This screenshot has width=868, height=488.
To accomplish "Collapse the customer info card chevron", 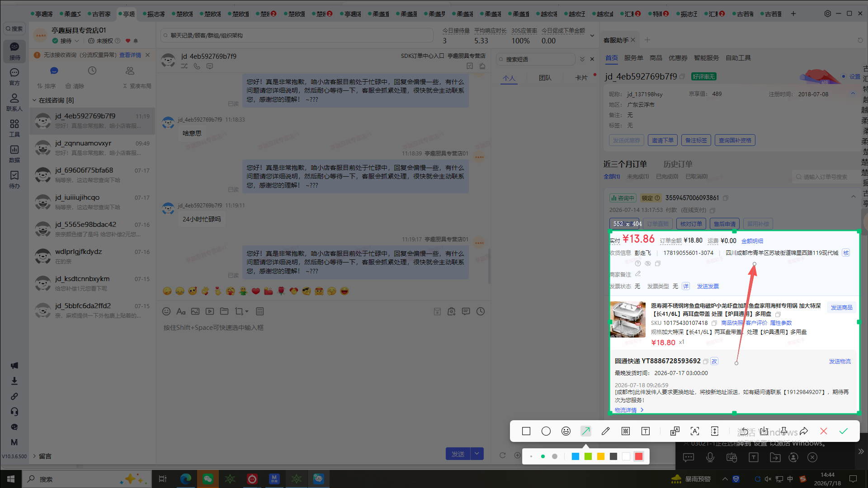I will pyautogui.click(x=853, y=94).
